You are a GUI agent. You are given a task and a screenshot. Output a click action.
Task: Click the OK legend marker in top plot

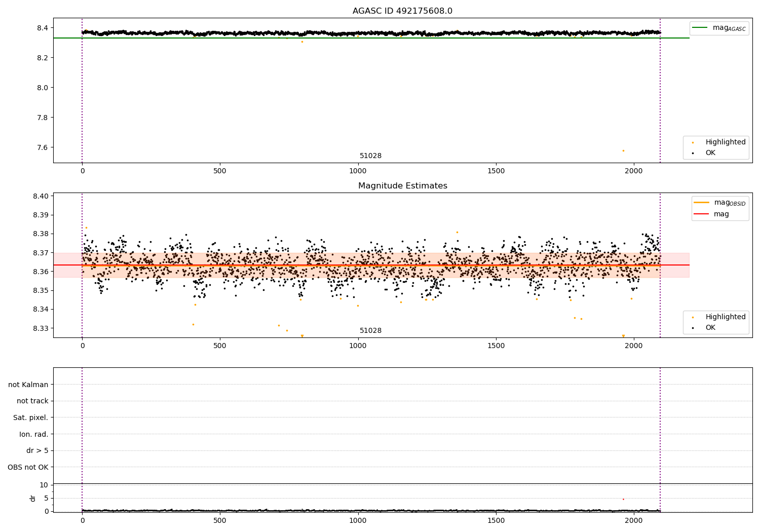pyautogui.click(x=693, y=153)
